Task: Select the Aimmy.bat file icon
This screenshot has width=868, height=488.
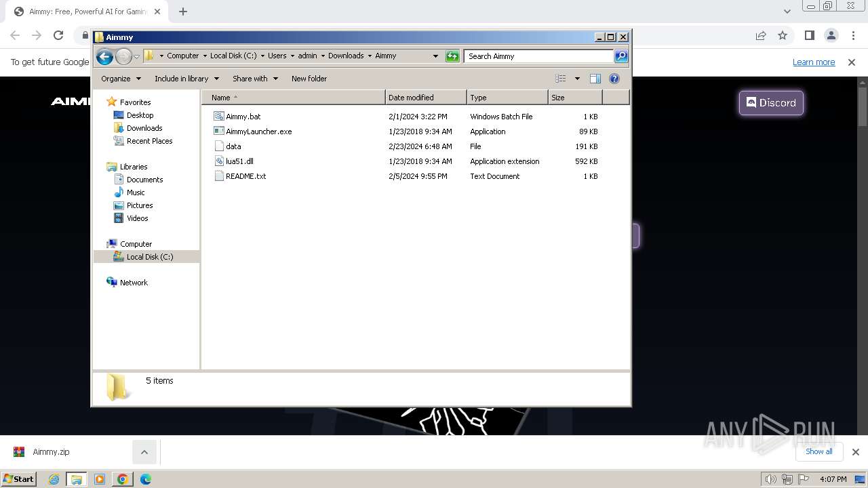Action: [x=218, y=117]
